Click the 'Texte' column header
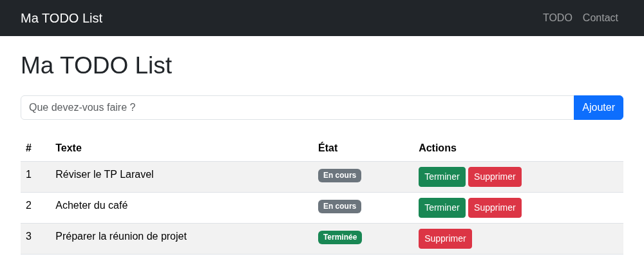 coord(69,148)
